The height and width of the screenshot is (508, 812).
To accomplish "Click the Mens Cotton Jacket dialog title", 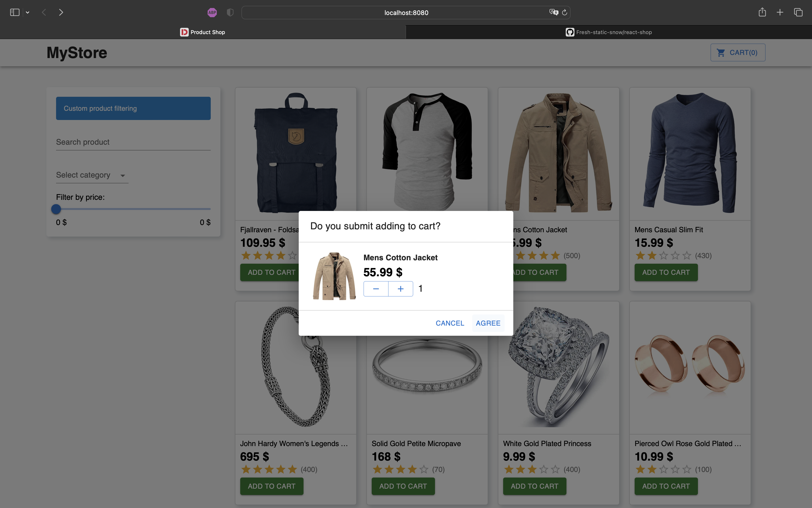I will (x=400, y=257).
